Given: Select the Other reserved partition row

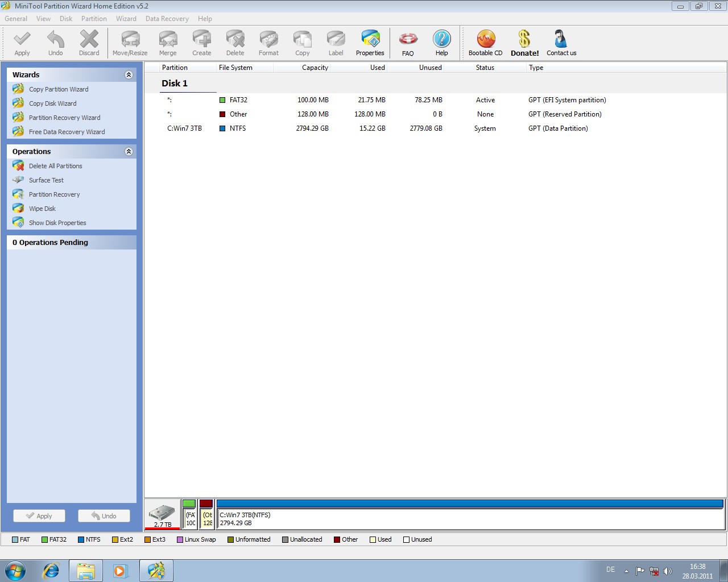Looking at the screenshot, I should 435,114.
